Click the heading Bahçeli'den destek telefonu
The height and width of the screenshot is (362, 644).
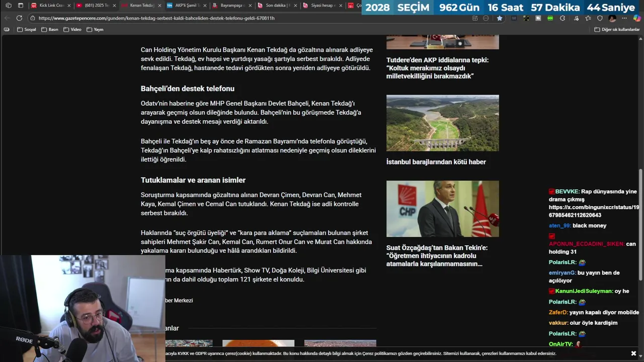click(x=188, y=88)
